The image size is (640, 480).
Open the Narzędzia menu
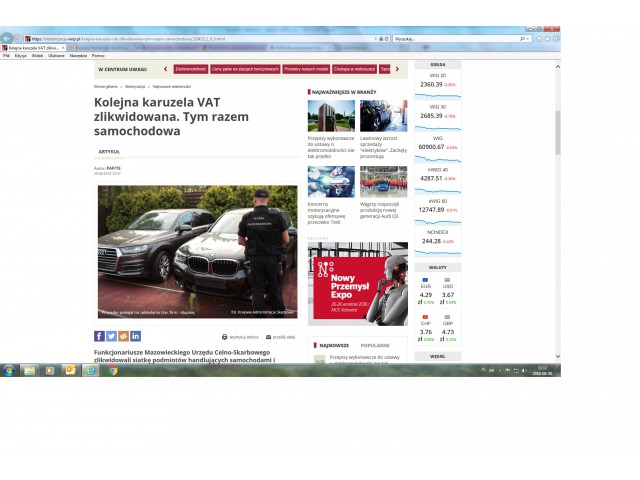point(79,55)
